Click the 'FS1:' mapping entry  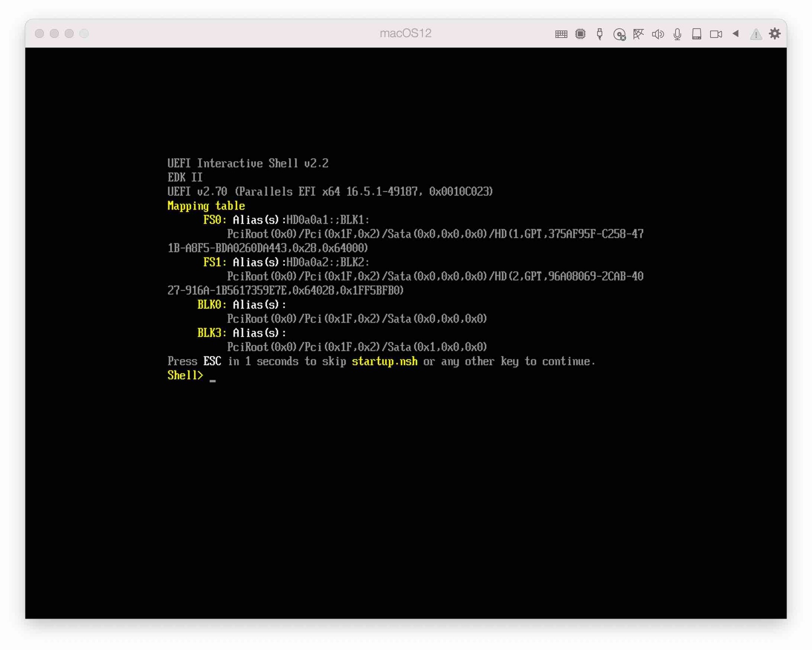tap(215, 262)
